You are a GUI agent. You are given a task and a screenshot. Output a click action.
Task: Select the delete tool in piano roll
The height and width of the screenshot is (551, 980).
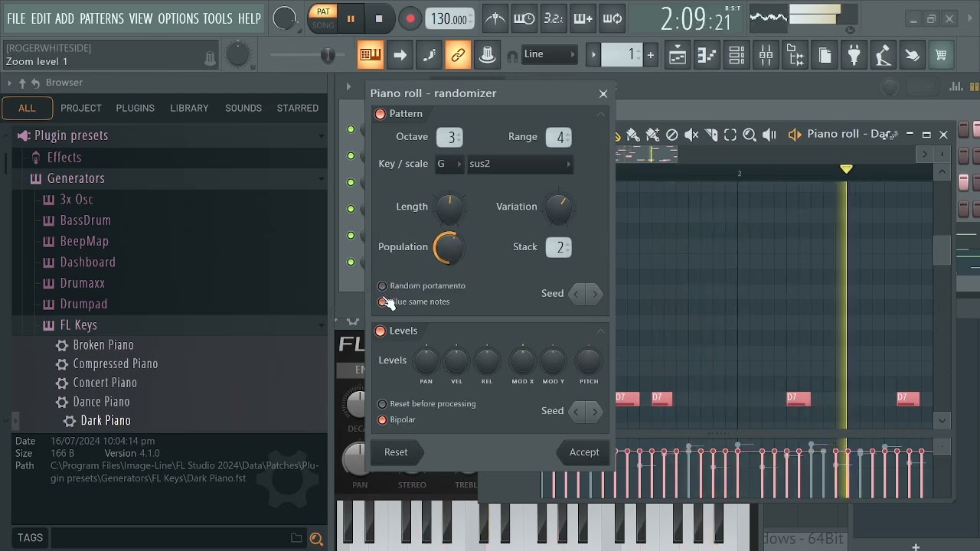[671, 135]
